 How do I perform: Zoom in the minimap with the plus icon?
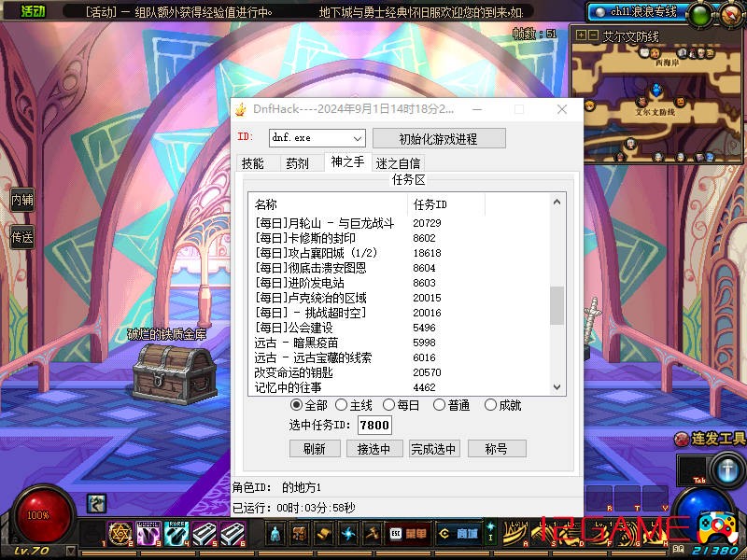[581, 35]
